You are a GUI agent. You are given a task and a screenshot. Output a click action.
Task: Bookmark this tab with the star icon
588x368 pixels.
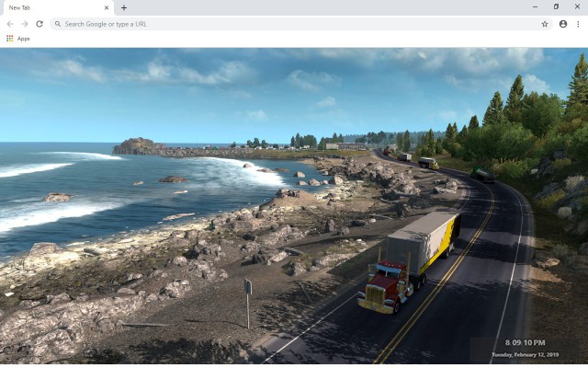[545, 24]
